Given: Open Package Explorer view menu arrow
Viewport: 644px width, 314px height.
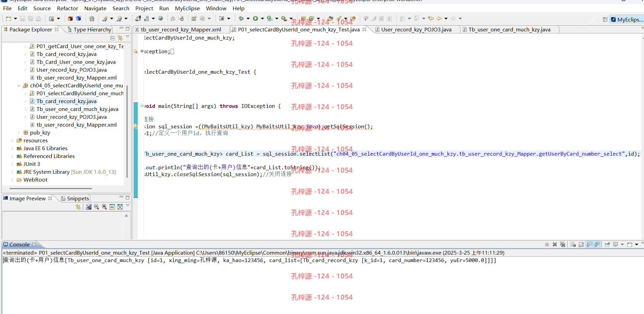Looking at the screenshot, I should click(x=128, y=37).
